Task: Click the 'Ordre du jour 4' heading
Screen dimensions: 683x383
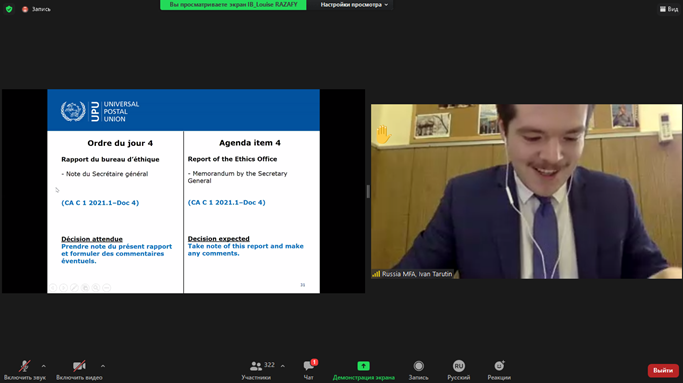Action: tap(120, 143)
